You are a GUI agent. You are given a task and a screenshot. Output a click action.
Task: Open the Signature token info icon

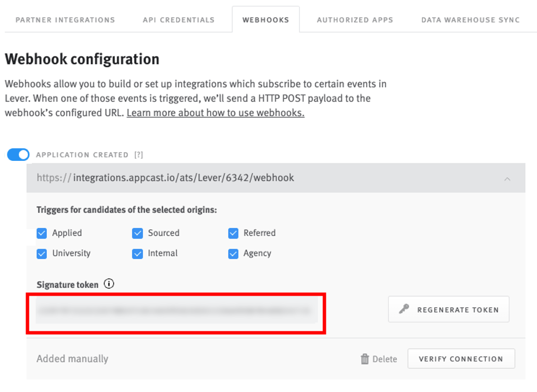(109, 284)
